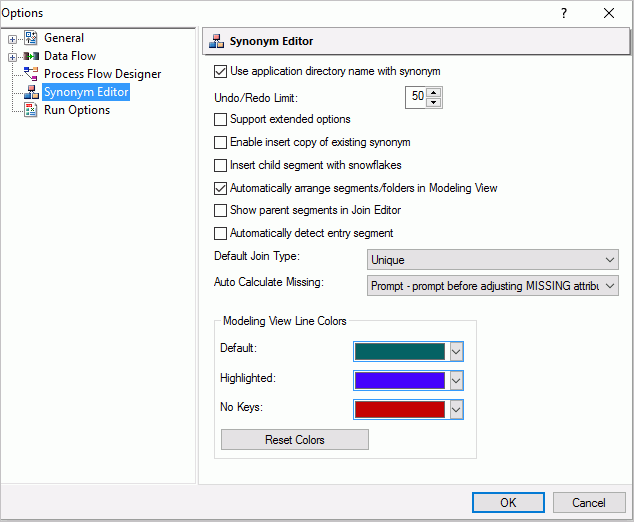Viewport: 634px width, 522px height.
Task: Toggle Use application directory name with synonym
Action: point(220,72)
